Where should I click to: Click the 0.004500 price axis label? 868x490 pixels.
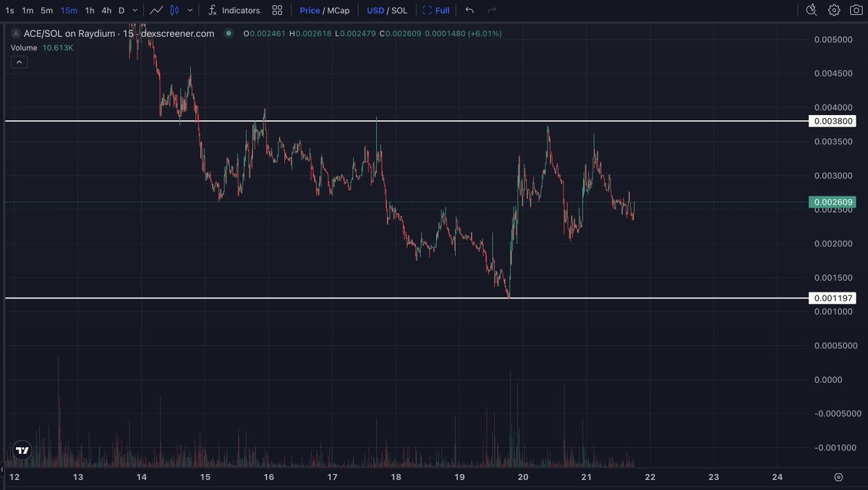832,73
